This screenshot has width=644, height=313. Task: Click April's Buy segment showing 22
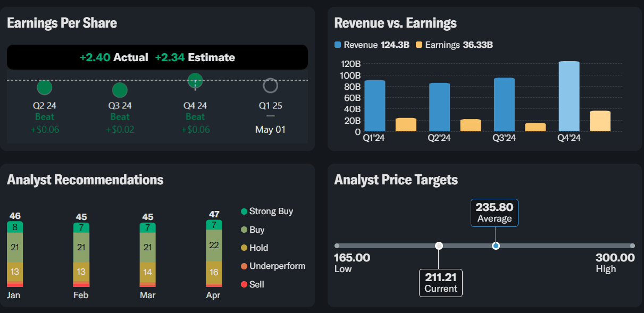click(x=214, y=246)
